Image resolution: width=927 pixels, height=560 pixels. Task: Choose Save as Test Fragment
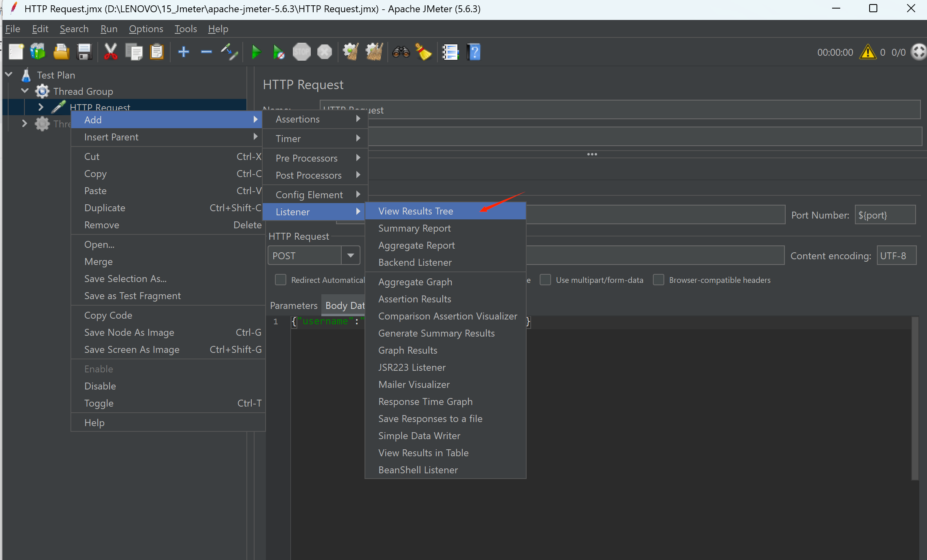pos(168,296)
